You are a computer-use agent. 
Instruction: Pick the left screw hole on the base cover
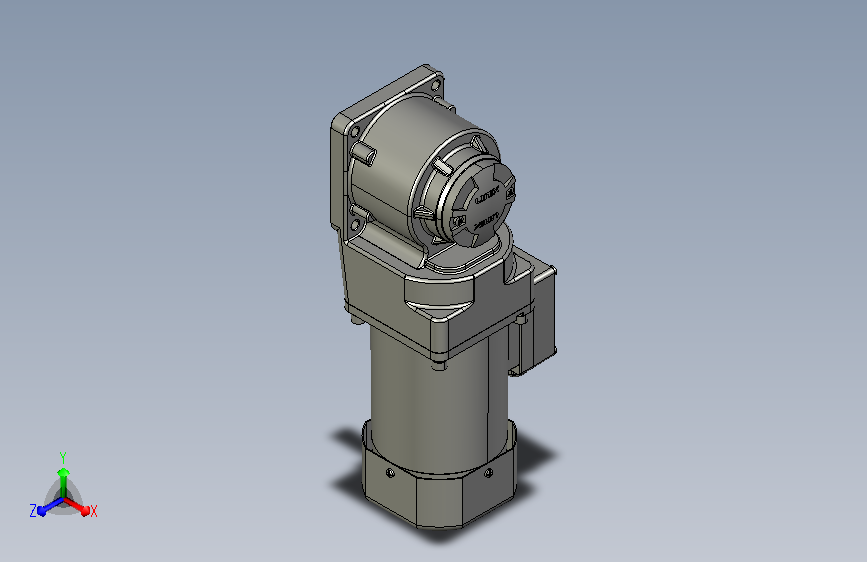point(390,473)
